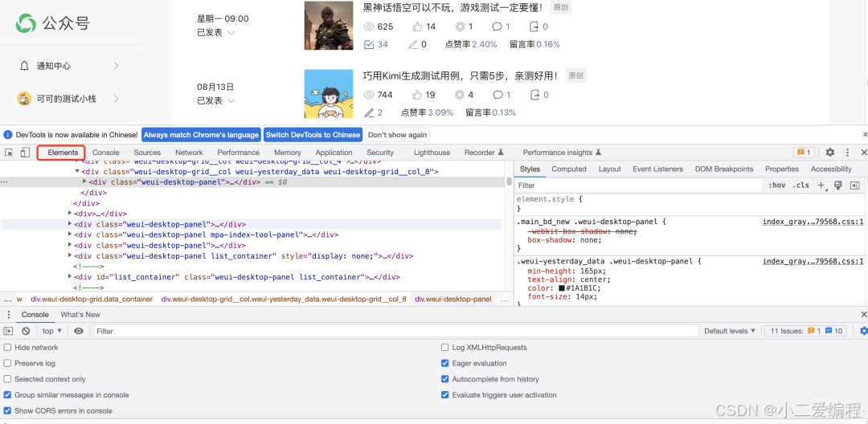Click the views eye icon showing 625
868x424 pixels.
click(x=369, y=26)
